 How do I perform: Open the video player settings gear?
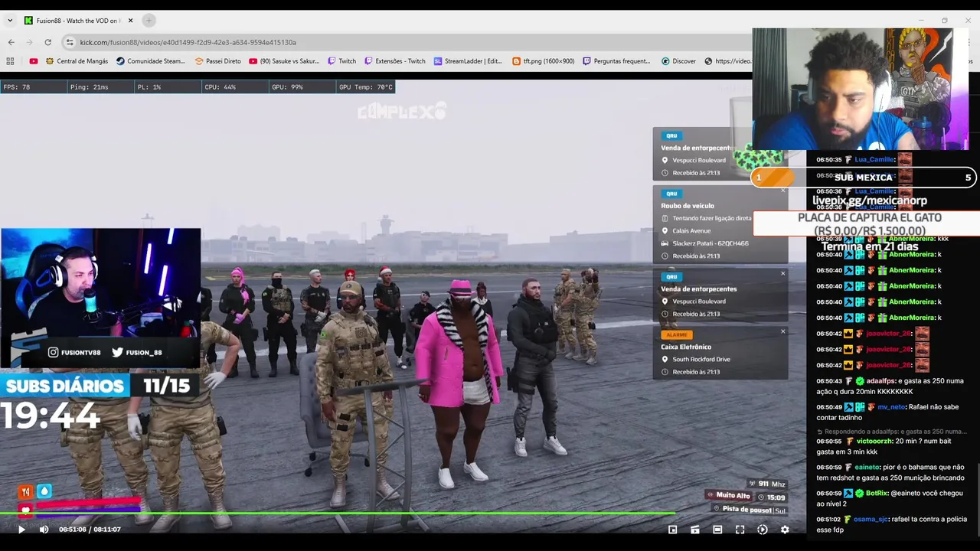pyautogui.click(x=785, y=530)
